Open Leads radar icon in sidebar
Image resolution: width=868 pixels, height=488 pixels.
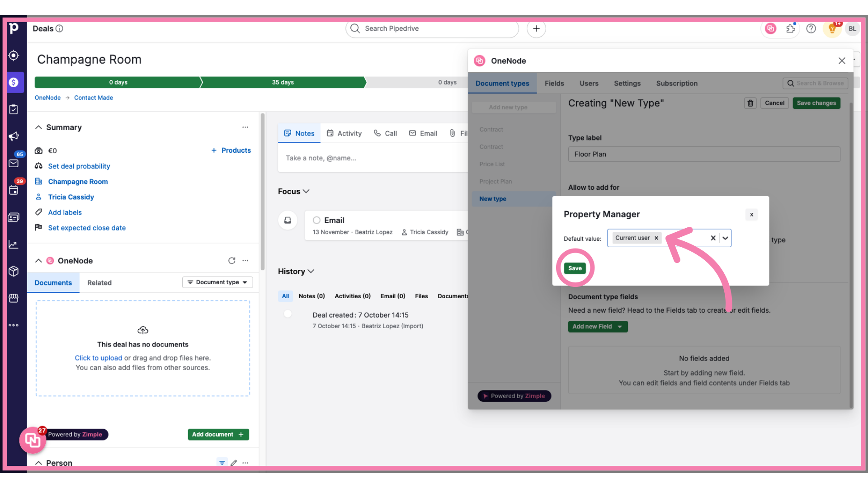14,55
